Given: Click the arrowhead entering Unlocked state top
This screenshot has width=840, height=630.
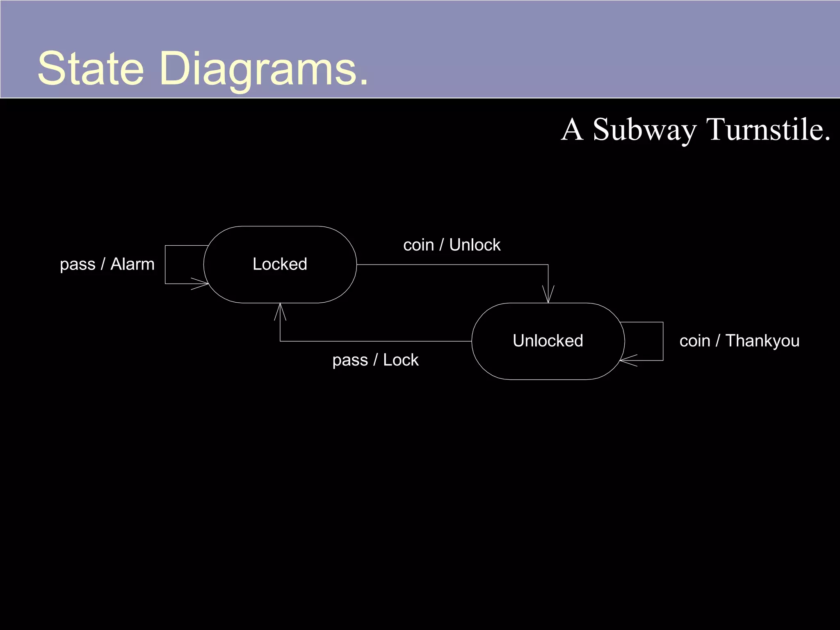Looking at the screenshot, I should click(548, 295).
